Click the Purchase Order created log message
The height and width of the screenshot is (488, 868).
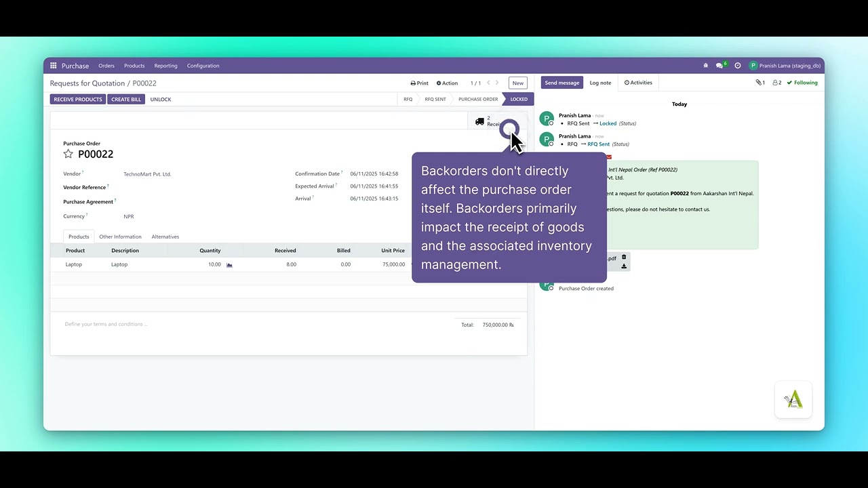(x=586, y=289)
